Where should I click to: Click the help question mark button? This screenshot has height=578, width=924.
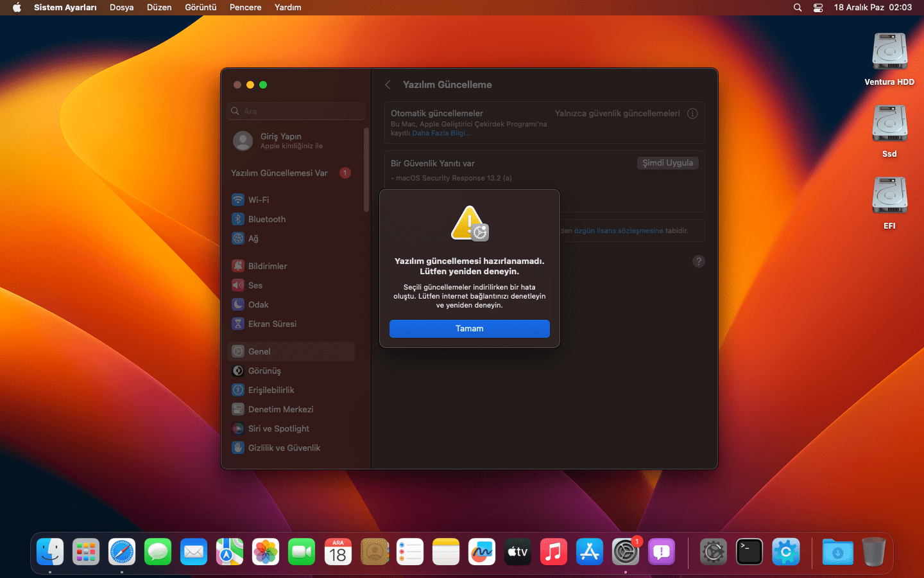pyautogui.click(x=699, y=261)
